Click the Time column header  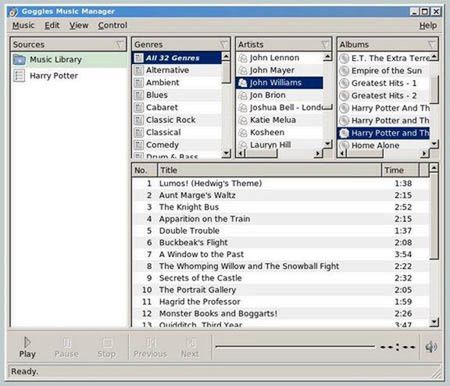click(x=400, y=170)
